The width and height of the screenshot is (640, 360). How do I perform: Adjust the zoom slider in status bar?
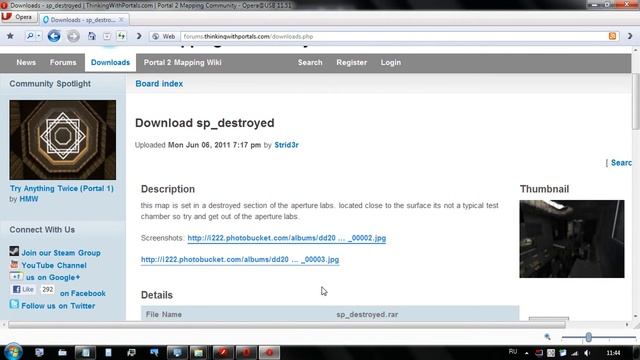[588, 337]
